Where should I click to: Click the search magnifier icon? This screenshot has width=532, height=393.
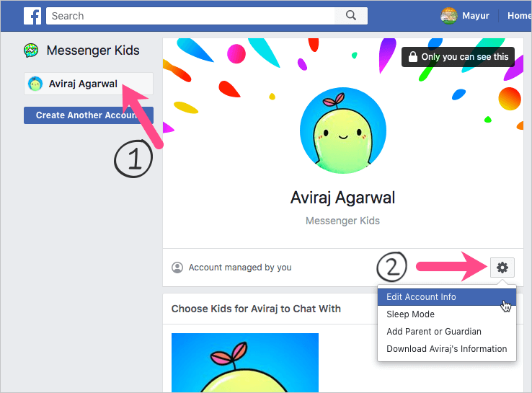tap(351, 16)
